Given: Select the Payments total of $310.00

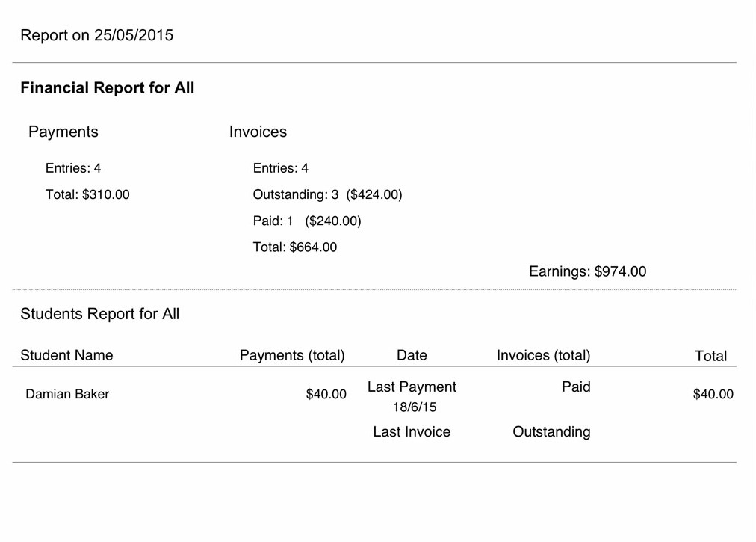Looking at the screenshot, I should [x=87, y=194].
